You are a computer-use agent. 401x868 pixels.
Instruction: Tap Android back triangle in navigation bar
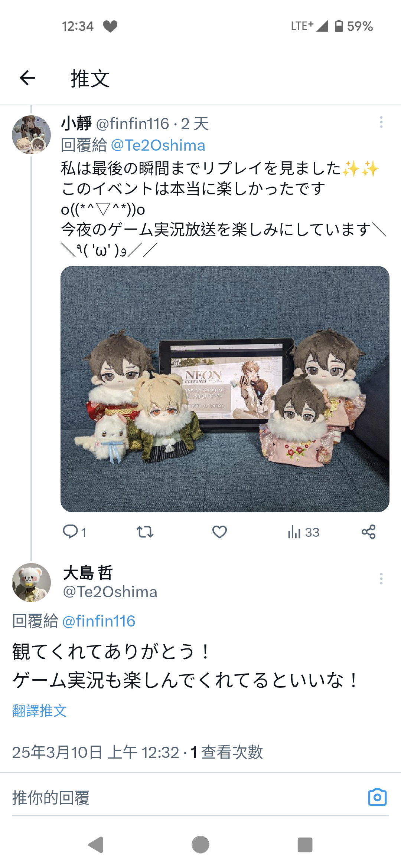(96, 845)
